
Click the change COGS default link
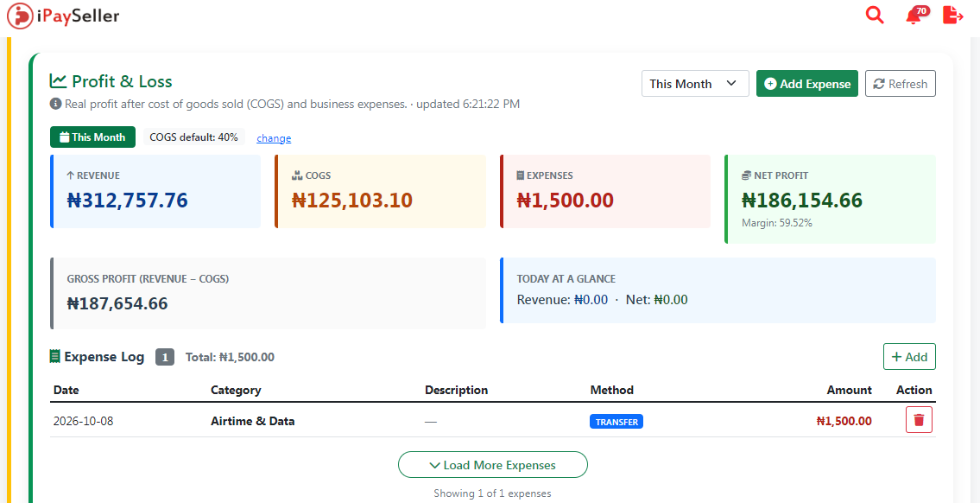[x=274, y=138]
